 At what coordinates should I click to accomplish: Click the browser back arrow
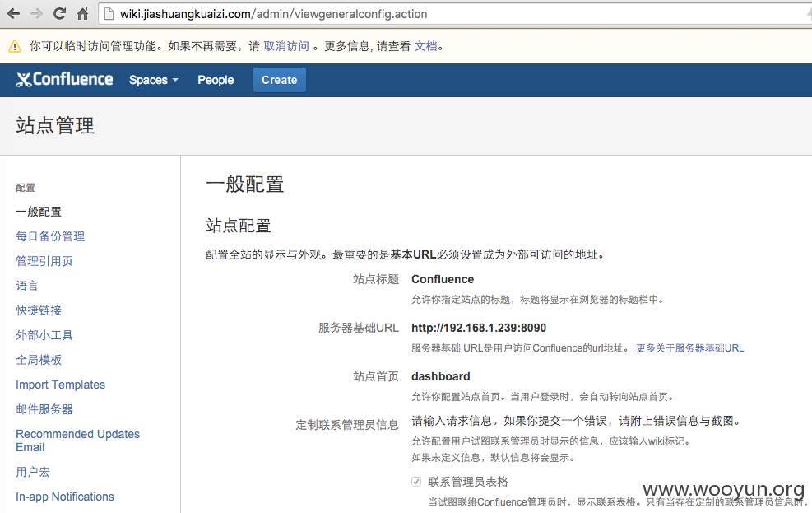pos(14,14)
